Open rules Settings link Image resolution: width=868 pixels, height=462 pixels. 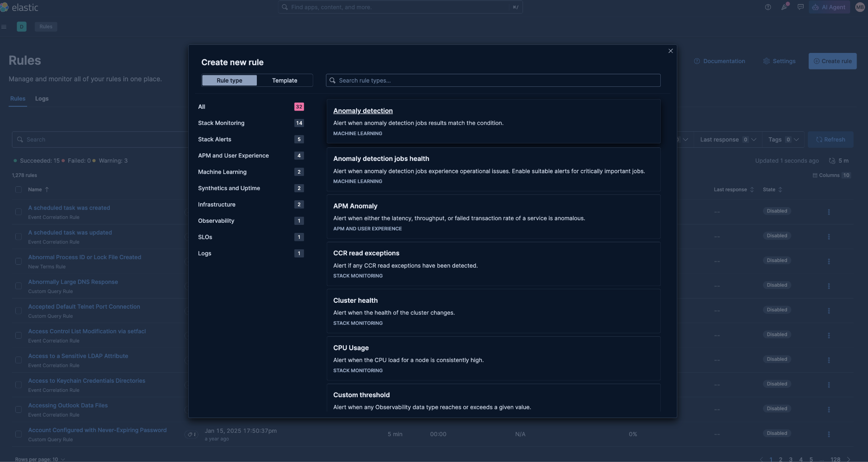pyautogui.click(x=779, y=61)
